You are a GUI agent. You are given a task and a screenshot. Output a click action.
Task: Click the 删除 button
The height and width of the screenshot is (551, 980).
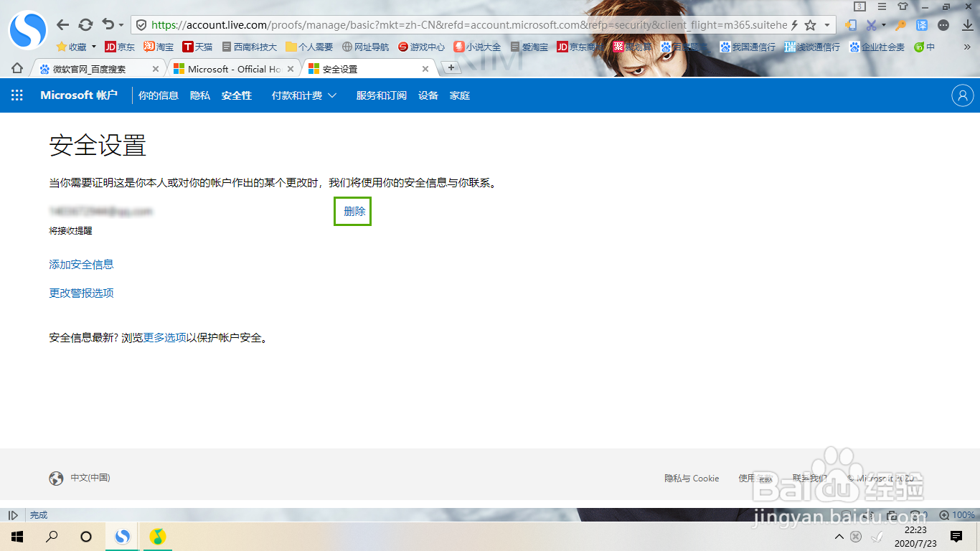pyautogui.click(x=352, y=211)
